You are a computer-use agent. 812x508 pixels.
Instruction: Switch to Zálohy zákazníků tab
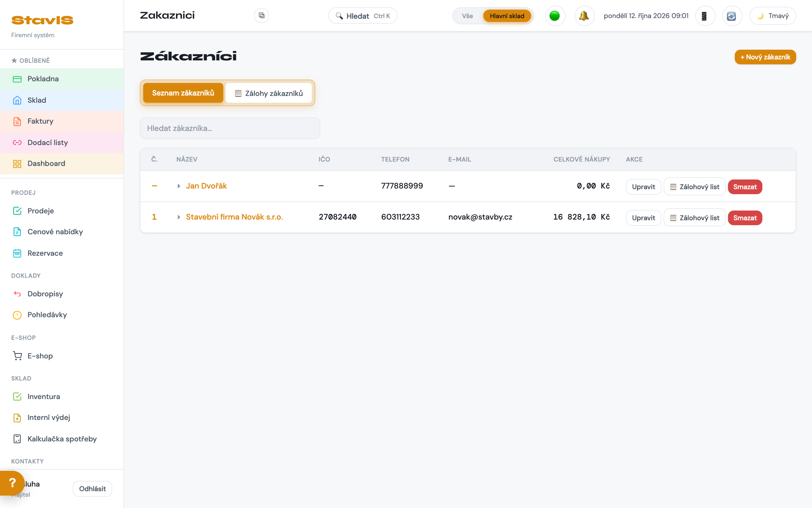click(269, 93)
